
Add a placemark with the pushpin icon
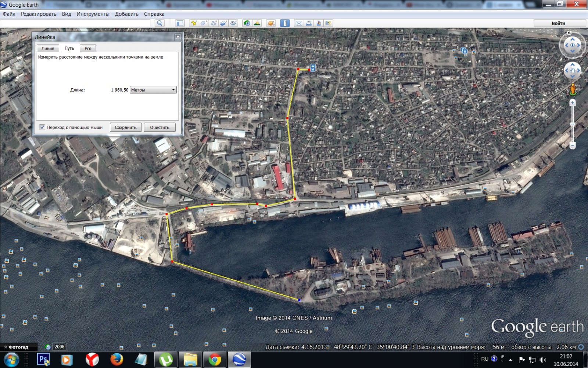point(194,23)
